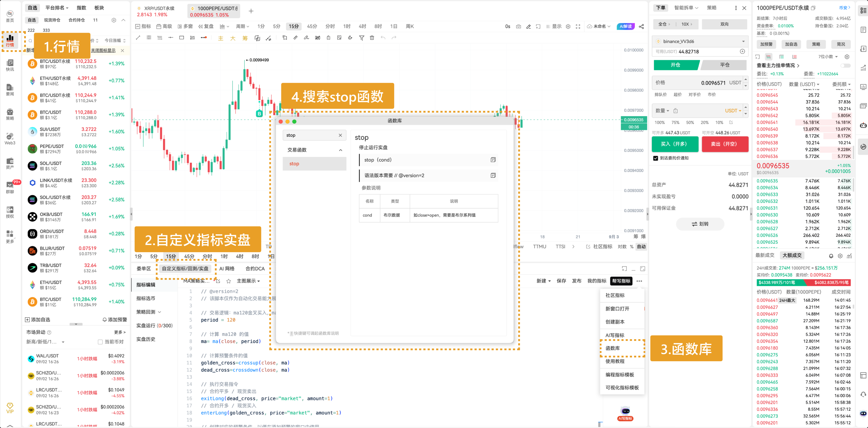Image resolution: width=868 pixels, height=428 pixels.
Task: Click the 帮写指标 button
Action: (x=621, y=281)
